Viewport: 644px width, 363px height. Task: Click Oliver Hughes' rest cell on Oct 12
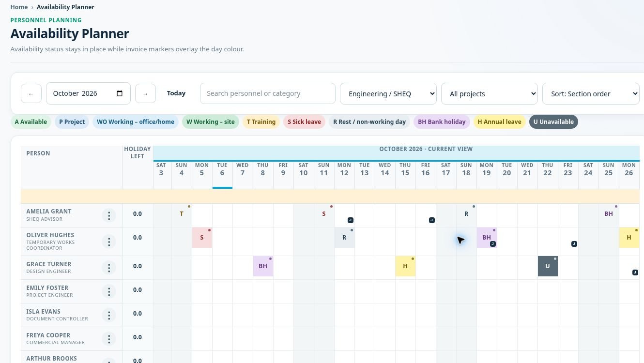[344, 238]
